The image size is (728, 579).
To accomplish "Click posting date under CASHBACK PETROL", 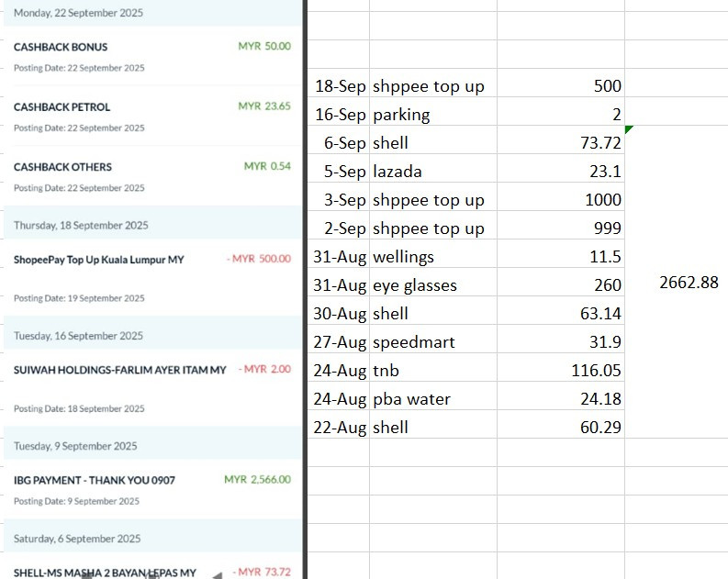I will pos(79,128).
